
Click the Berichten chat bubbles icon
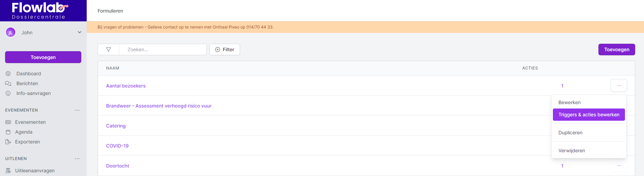[8, 83]
